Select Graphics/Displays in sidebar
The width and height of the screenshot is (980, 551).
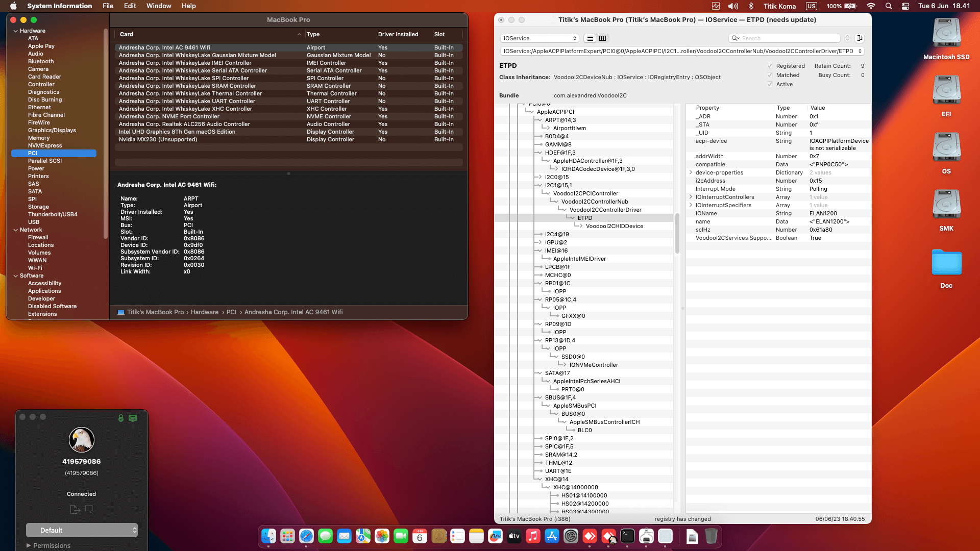(52, 130)
